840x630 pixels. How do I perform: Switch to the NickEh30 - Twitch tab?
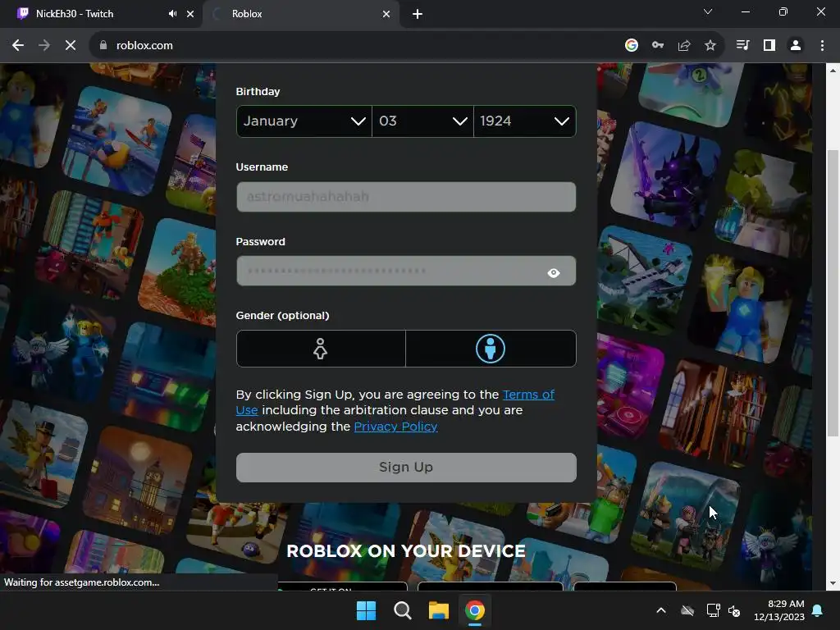(x=102, y=14)
